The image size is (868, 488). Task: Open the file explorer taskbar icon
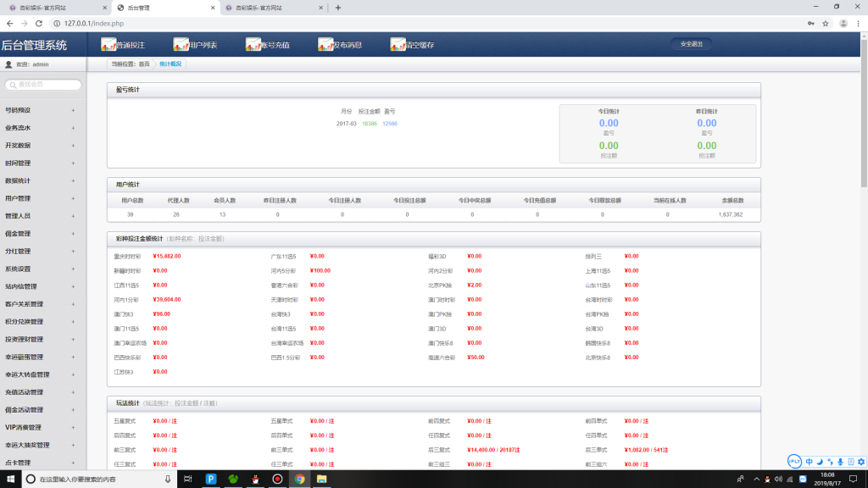click(x=322, y=479)
